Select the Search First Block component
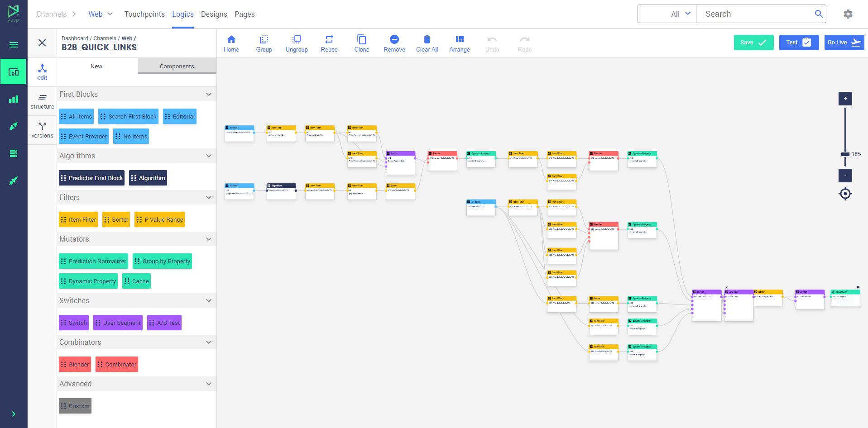 128,116
